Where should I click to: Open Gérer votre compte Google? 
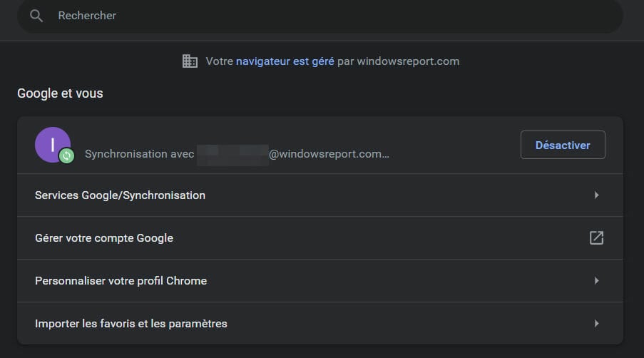[320, 238]
